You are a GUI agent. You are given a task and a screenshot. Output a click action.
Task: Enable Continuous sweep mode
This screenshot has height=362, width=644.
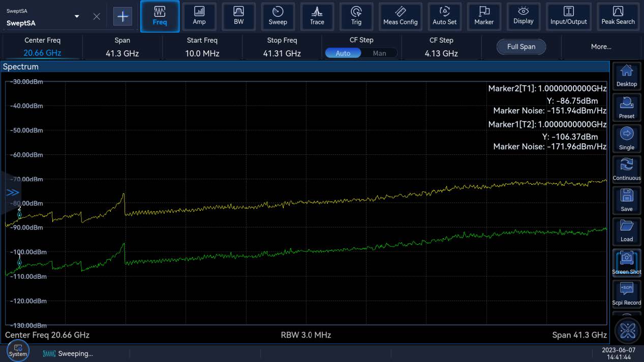tap(626, 170)
